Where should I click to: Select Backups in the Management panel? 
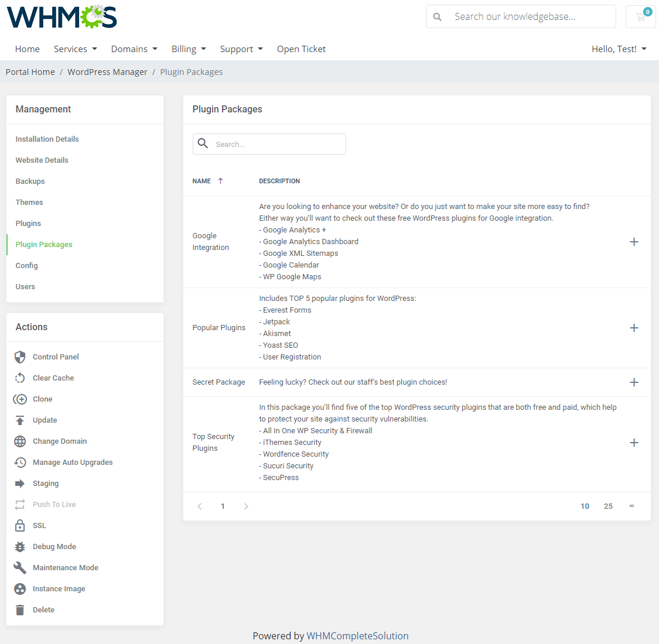pos(30,181)
